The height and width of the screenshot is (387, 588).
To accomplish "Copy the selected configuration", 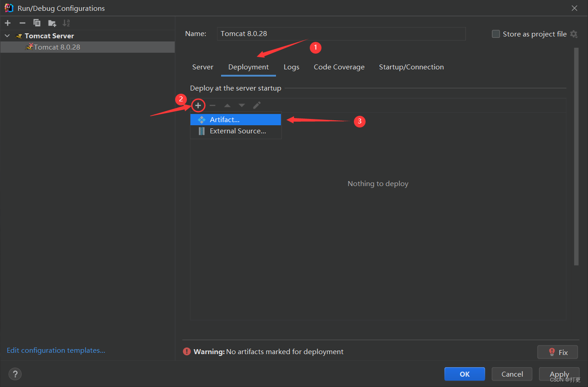I will point(37,23).
